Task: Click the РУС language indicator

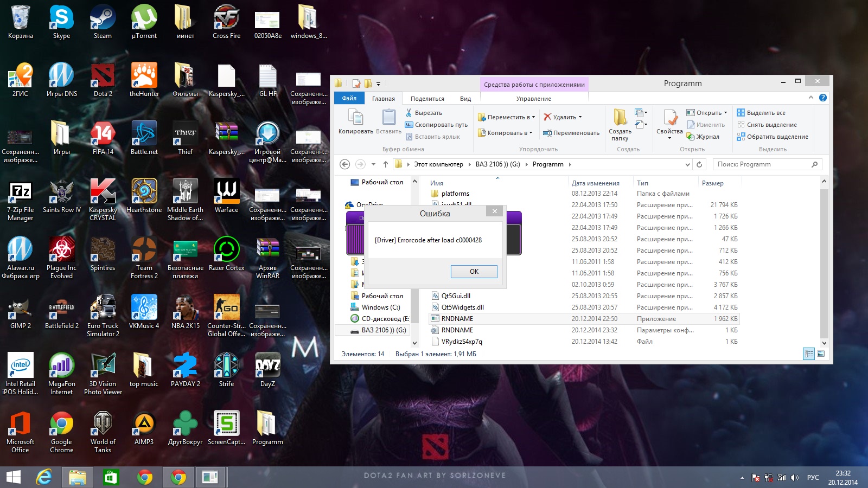Action: 813,478
